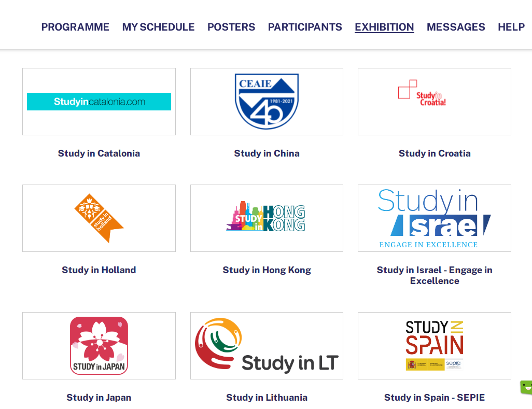532x409 pixels.
Task: Click the Study in Israel logo image
Action: point(434,218)
